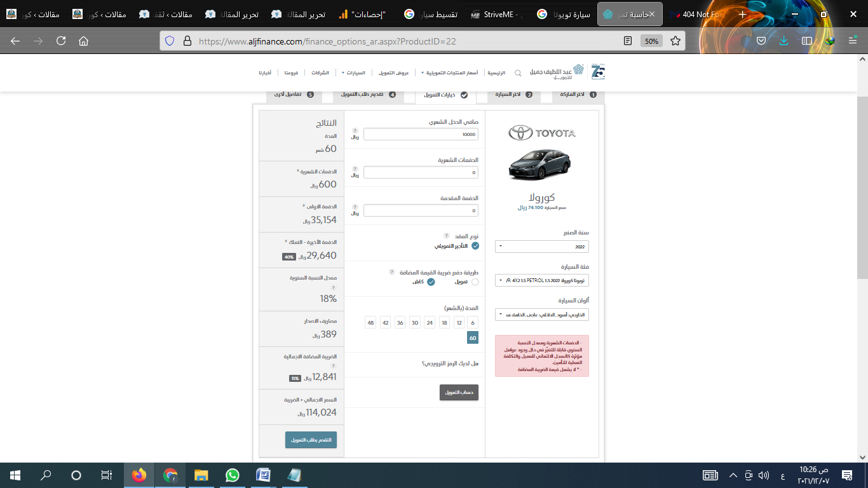Click the site search magnifier icon
Viewport: 868px width, 488px height.
pos(518,73)
